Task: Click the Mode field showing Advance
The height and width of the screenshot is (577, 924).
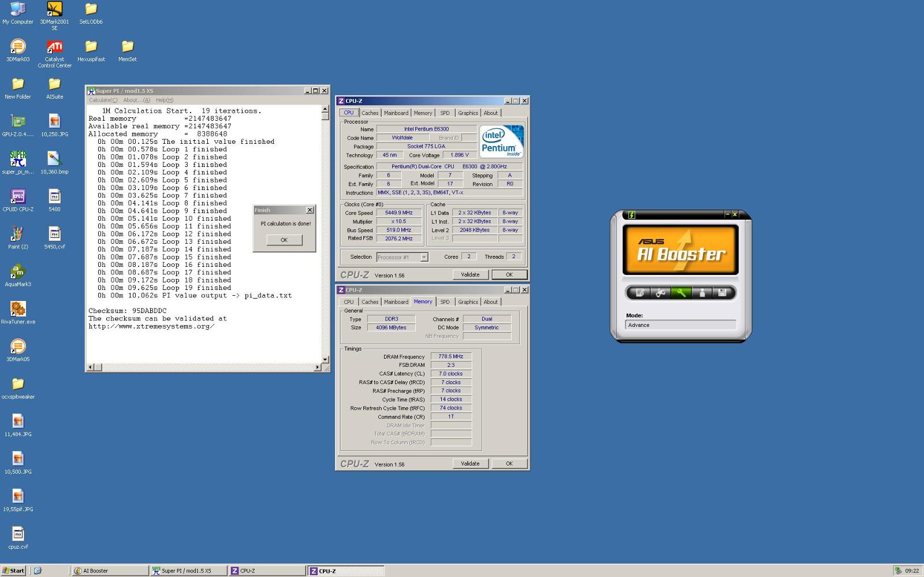Action: 681,325
